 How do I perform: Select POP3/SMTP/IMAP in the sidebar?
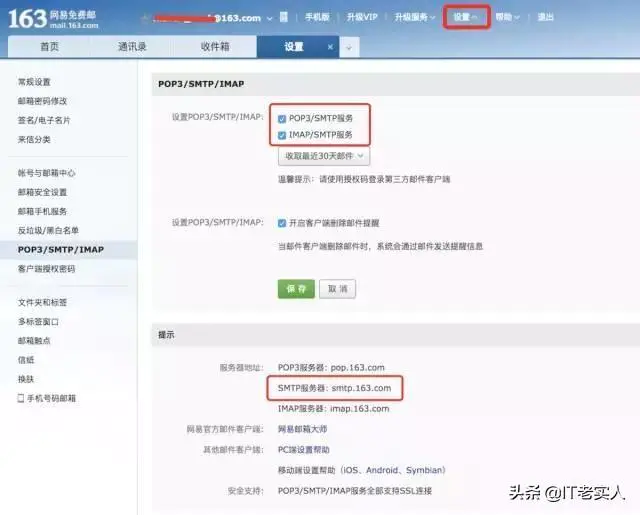pos(61,250)
